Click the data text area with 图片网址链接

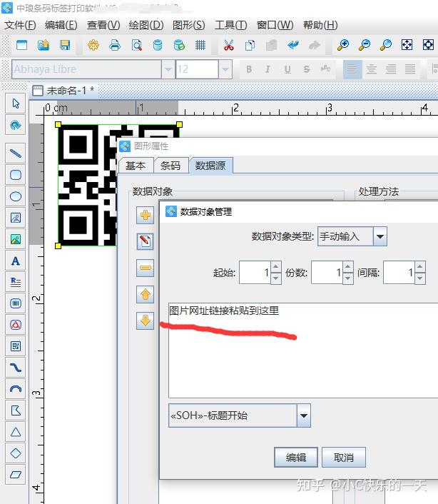pyautogui.click(x=303, y=351)
